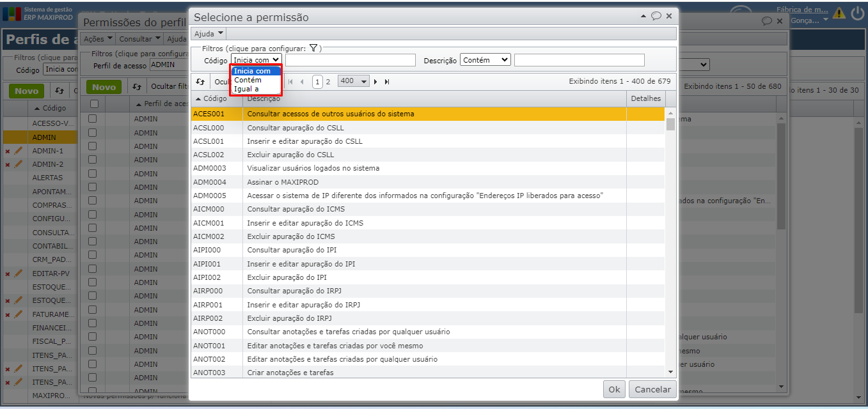
Task: Refresh the permission list in Selecione a permissão
Action: pos(200,82)
